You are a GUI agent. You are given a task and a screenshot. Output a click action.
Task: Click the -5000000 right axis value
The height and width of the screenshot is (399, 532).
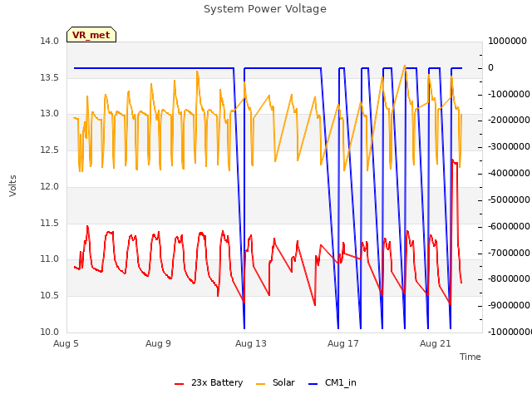[x=509, y=199]
